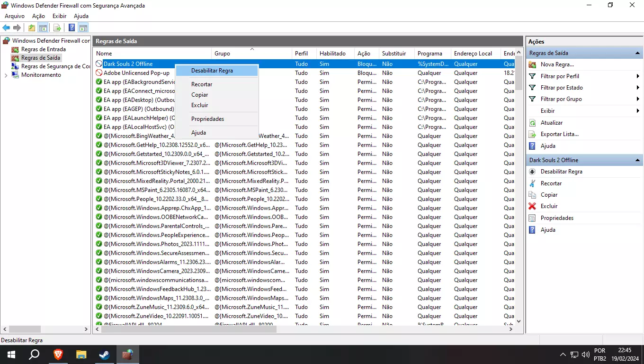This screenshot has height=364, width=644.
Task: Select the Windows Defender Firewall root tree node
Action: (51, 41)
